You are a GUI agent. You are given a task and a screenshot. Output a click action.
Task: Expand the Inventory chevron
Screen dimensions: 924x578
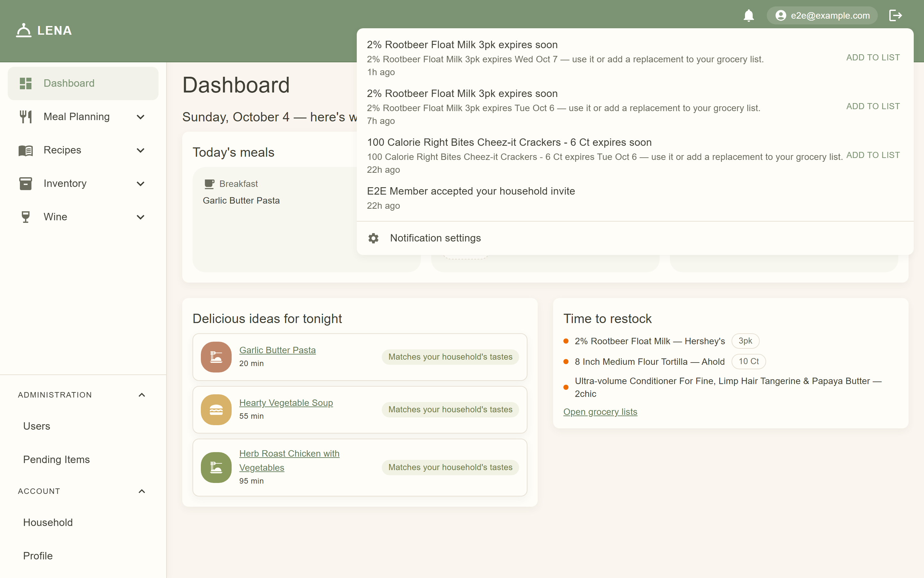point(141,183)
